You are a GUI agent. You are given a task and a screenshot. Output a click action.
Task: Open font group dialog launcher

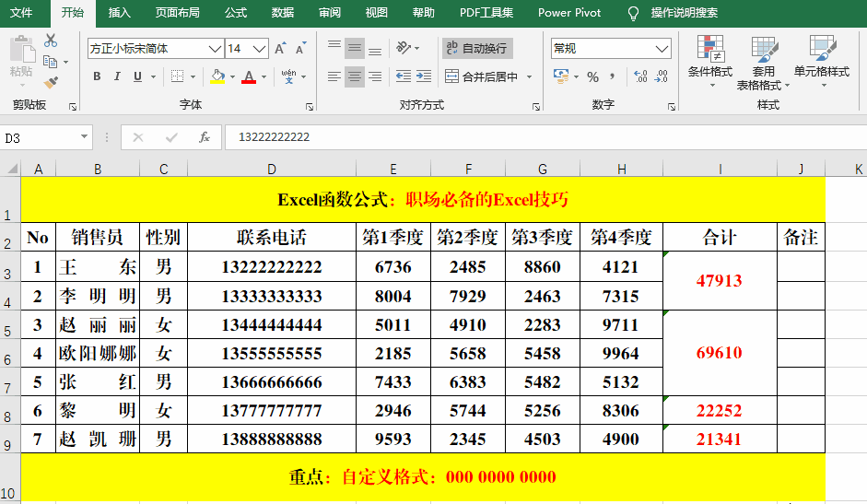coord(309,107)
